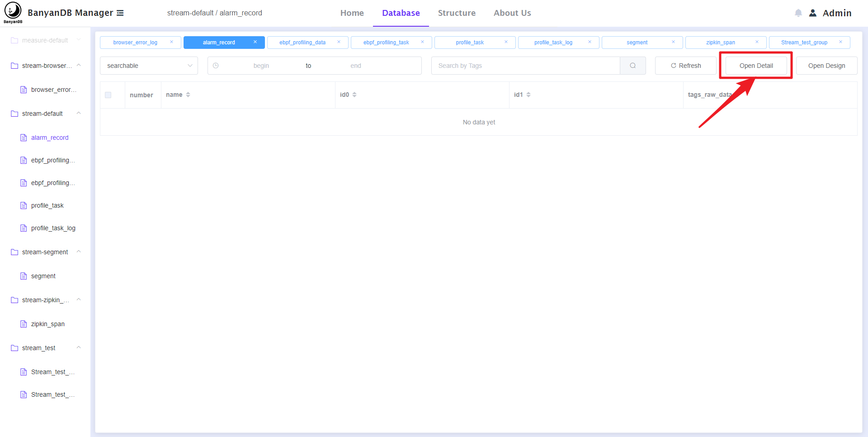The width and height of the screenshot is (868, 437).
Task: Click the Admin user avatar icon
Action: pos(813,13)
